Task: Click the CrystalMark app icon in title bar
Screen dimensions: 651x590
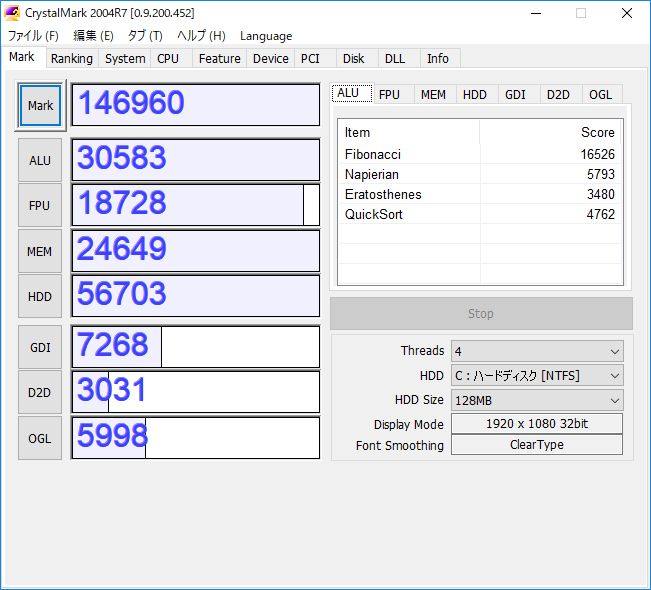Action: point(12,13)
